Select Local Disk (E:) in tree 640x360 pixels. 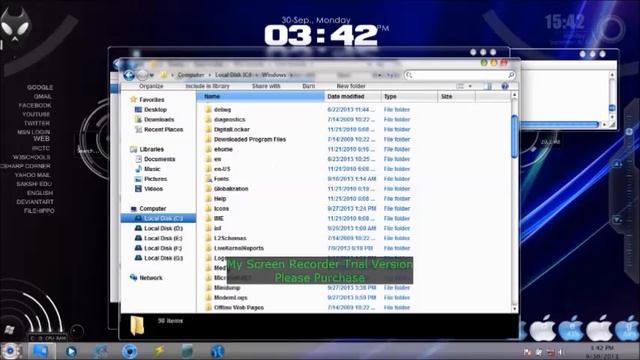point(163,238)
